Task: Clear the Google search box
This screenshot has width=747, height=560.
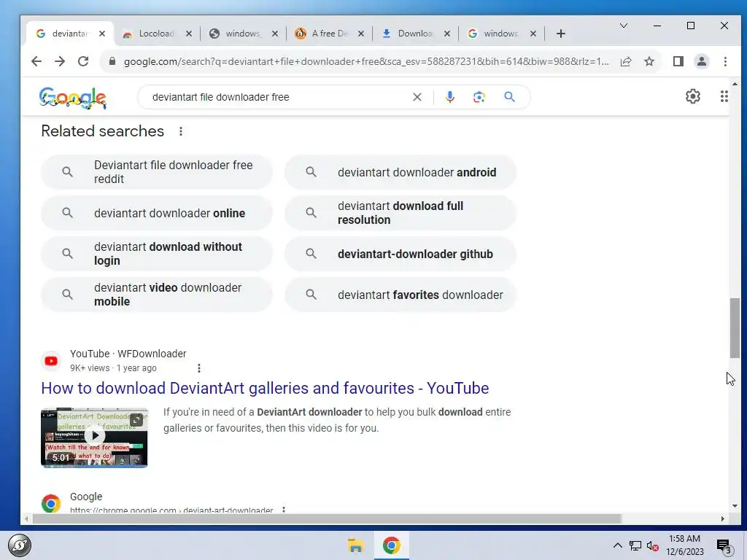Action: 417,97
